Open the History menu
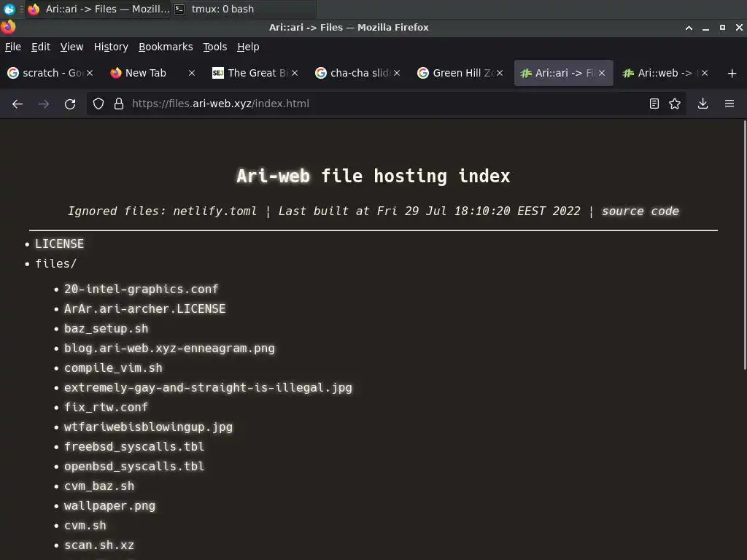 pyautogui.click(x=111, y=47)
